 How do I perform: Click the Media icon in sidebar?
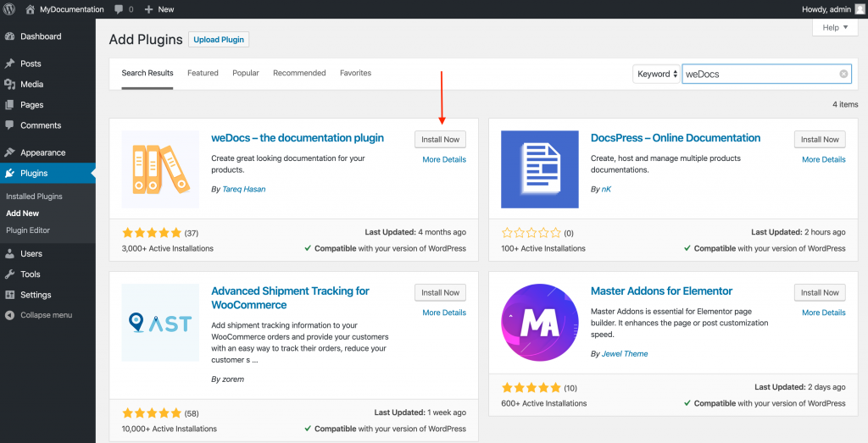(x=9, y=84)
